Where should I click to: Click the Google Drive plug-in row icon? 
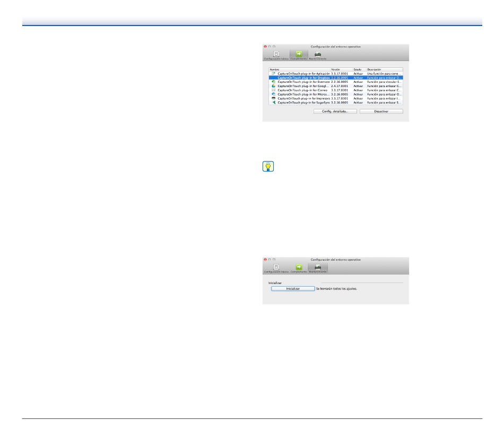pos(274,86)
